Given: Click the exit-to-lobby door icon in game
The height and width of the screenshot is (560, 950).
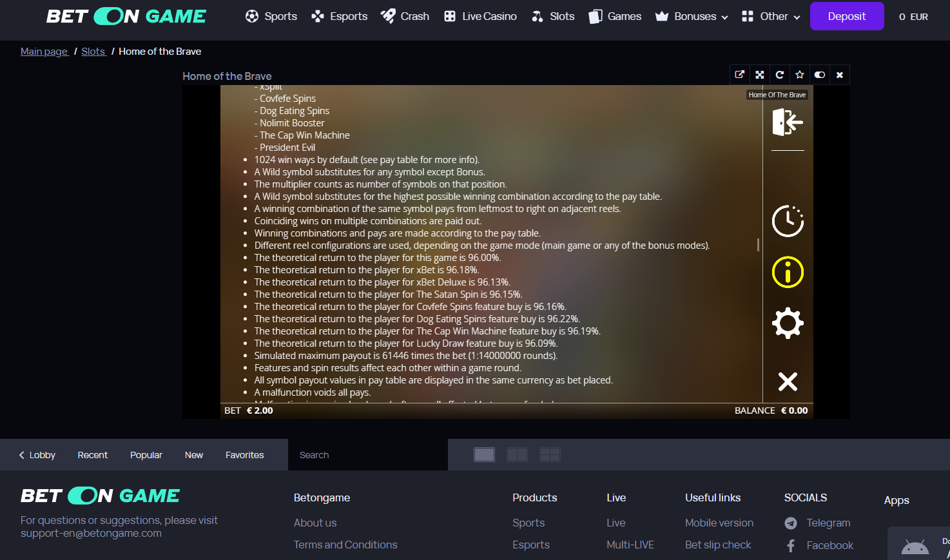Looking at the screenshot, I should coord(788,122).
